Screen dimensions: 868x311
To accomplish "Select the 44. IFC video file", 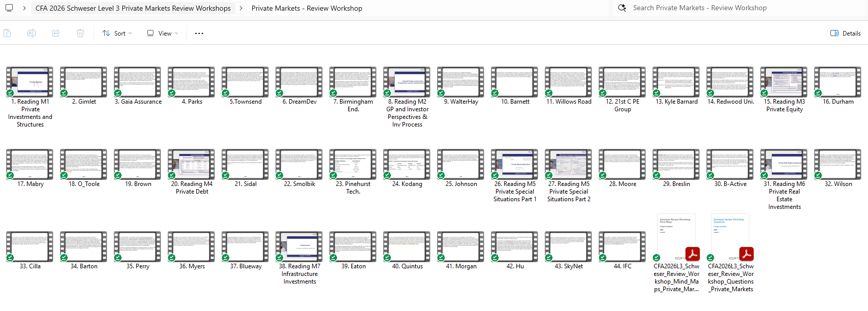I will click(623, 247).
